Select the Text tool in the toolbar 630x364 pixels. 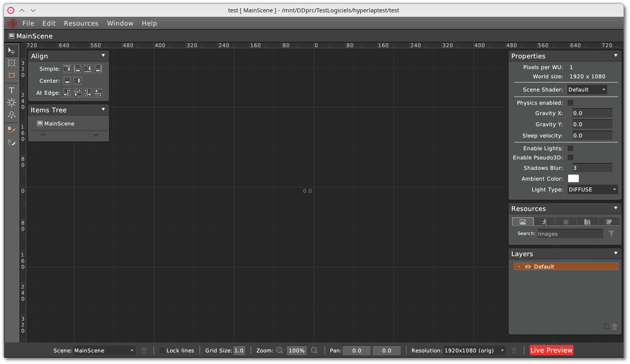pyautogui.click(x=12, y=90)
